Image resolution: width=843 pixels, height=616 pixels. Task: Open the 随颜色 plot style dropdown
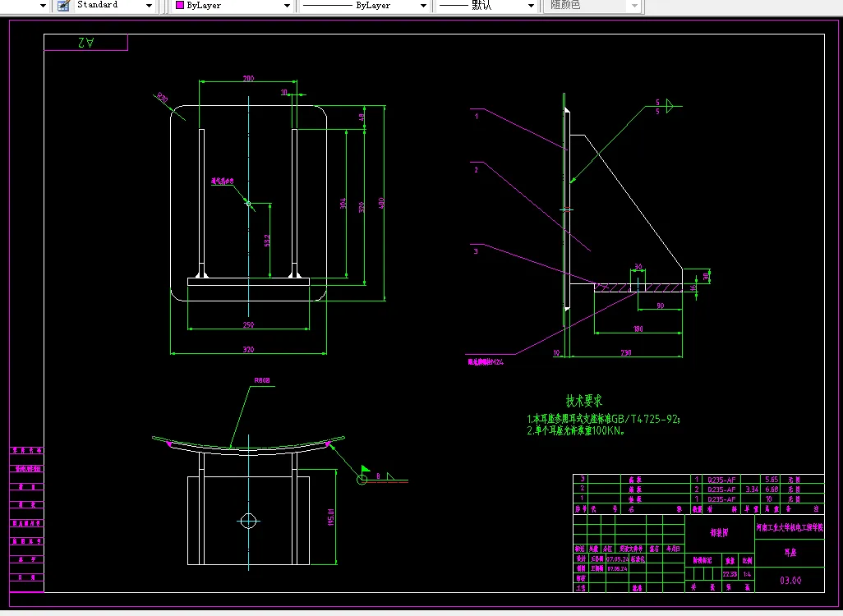pyautogui.click(x=634, y=6)
